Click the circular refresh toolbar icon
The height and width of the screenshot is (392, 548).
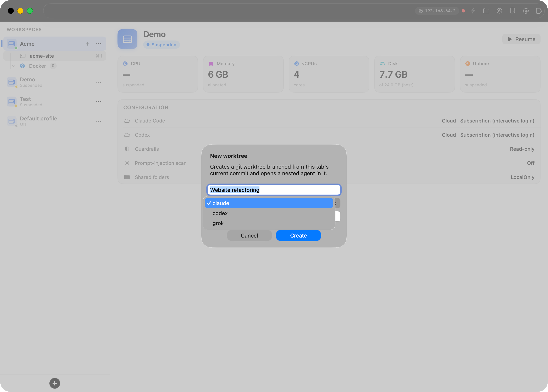click(499, 11)
